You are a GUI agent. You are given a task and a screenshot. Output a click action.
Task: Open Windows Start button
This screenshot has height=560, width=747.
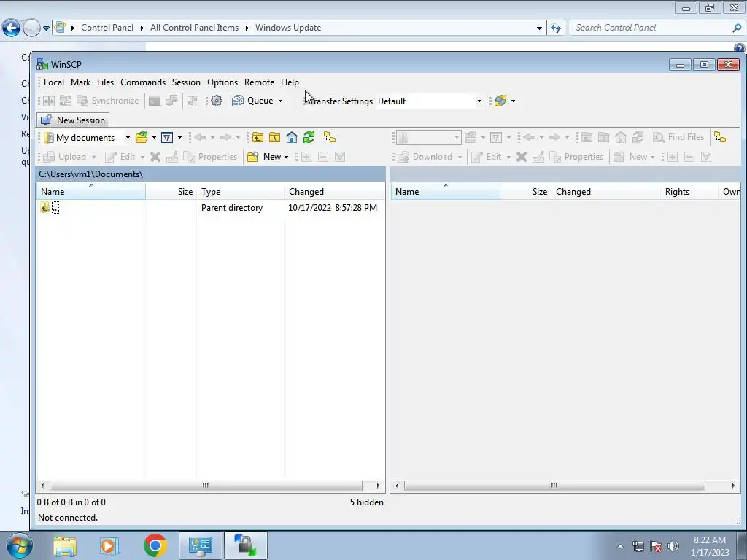20,545
